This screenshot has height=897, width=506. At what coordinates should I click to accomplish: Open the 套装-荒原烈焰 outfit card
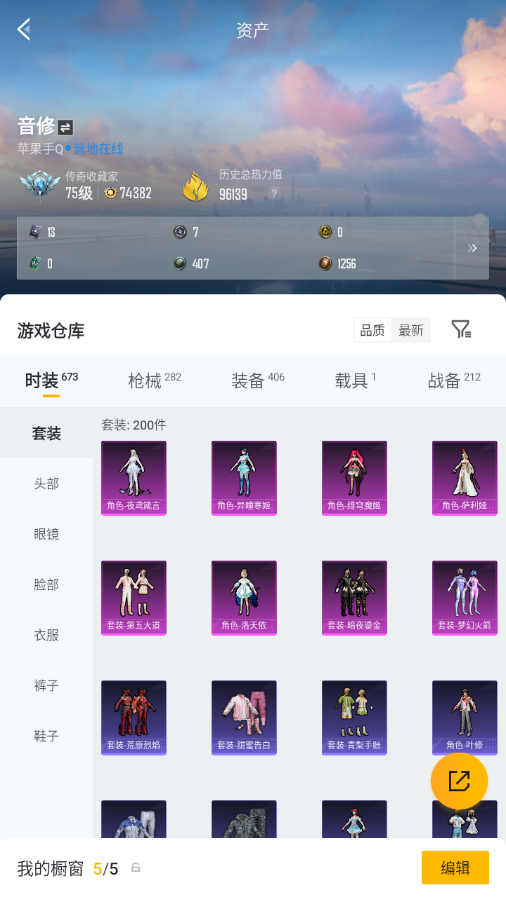[x=134, y=717]
